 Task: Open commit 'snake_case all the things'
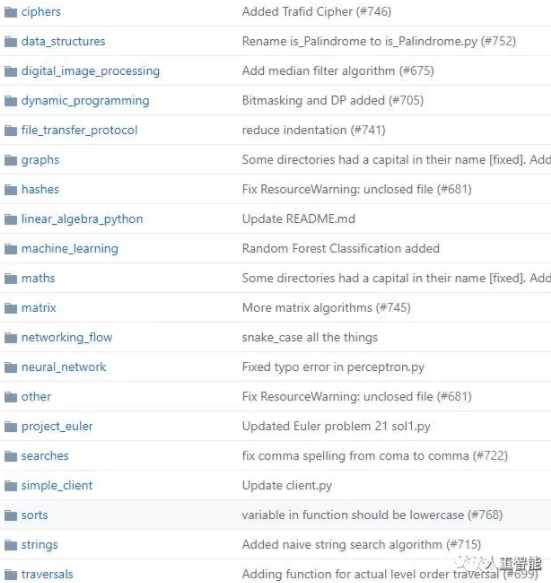coord(310,337)
